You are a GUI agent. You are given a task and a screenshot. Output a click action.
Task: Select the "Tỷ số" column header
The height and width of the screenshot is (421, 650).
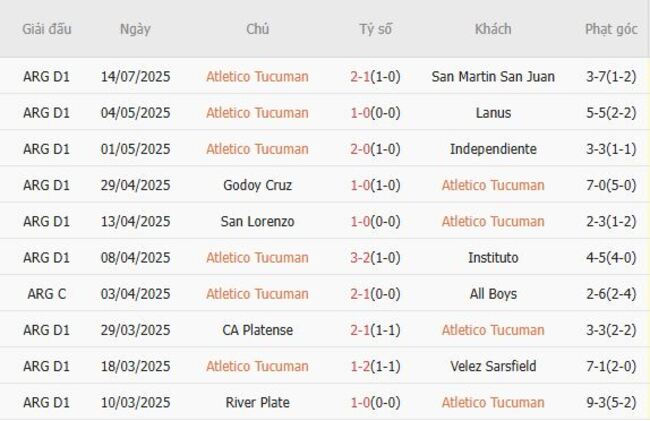(x=376, y=29)
